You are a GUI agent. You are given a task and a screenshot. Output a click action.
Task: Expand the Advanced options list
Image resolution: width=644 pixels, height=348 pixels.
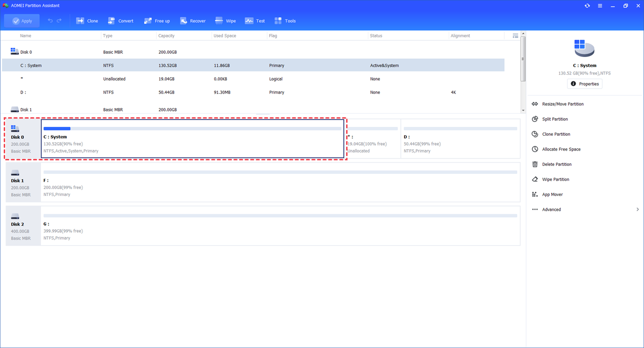[586, 209]
